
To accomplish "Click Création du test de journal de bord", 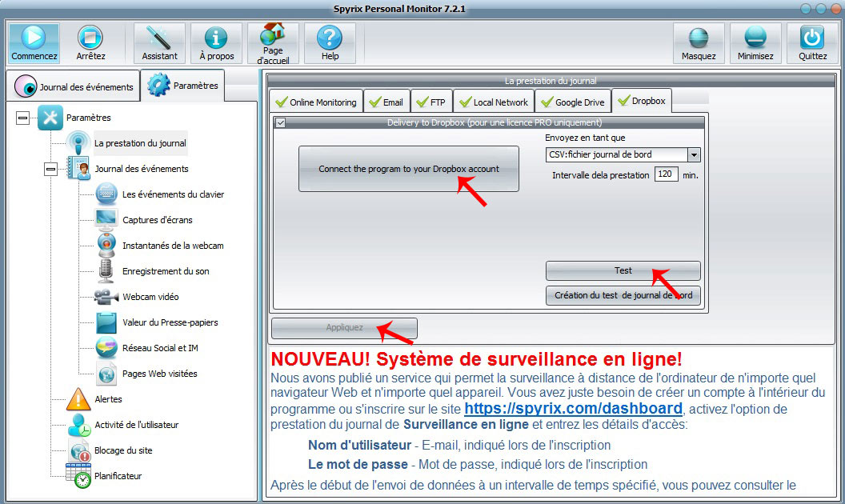I will coord(623,295).
